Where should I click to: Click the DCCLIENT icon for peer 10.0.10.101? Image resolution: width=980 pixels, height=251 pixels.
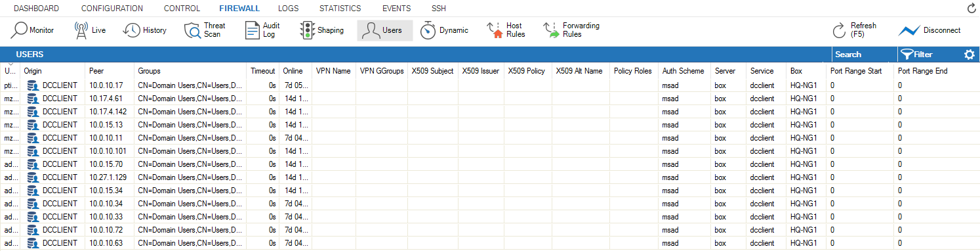[33, 151]
